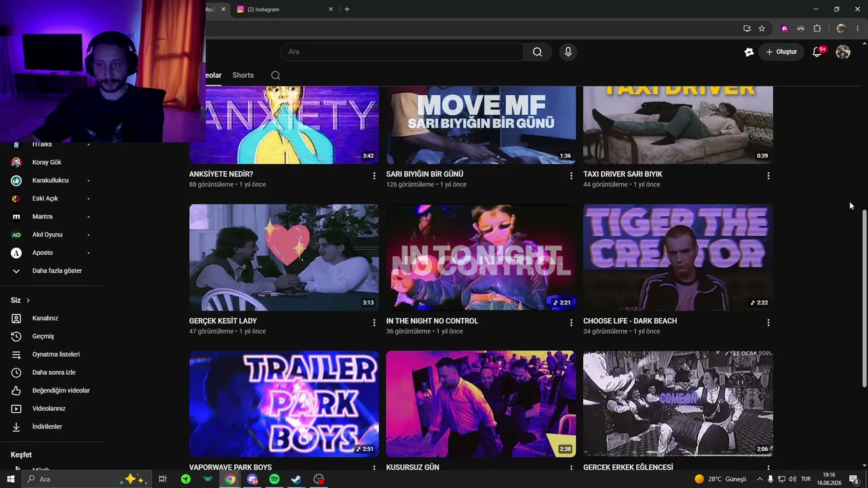
Task: Open the 28°C Güneşli weather widget
Action: tap(720, 479)
